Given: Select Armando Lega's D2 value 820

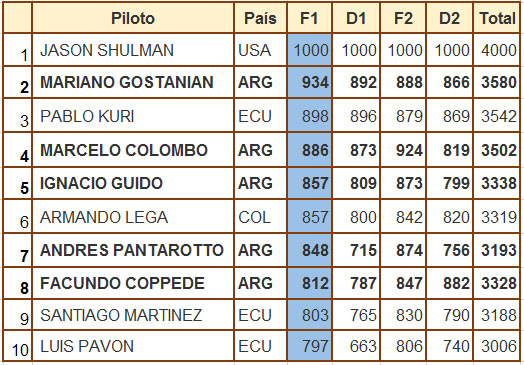Looking at the screenshot, I should [449, 217].
